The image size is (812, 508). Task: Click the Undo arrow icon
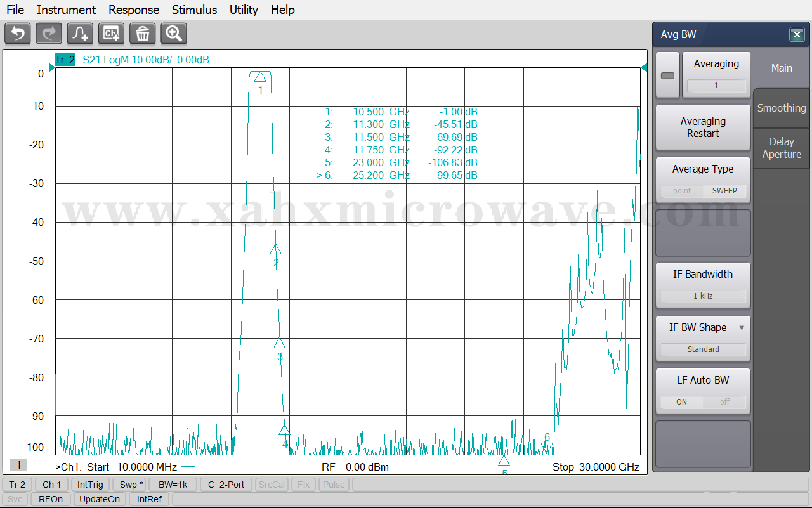[x=17, y=34]
